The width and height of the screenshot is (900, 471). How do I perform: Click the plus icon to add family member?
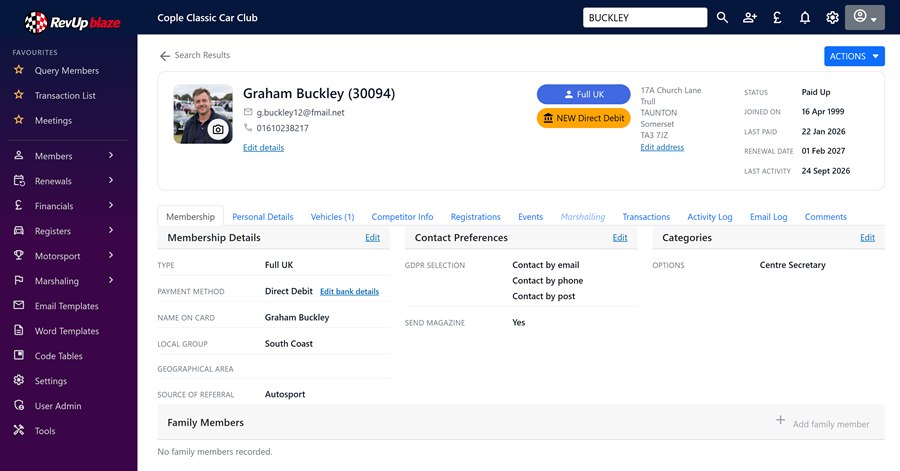pos(781,420)
